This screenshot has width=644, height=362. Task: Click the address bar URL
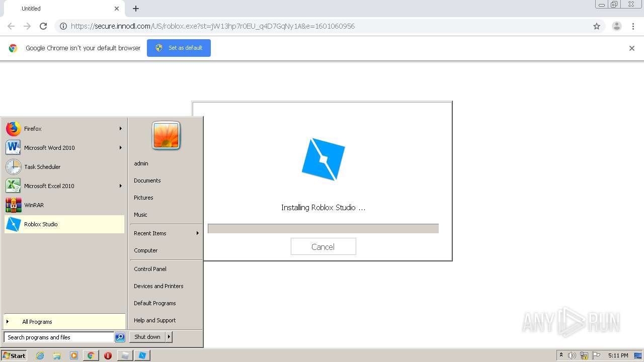pyautogui.click(x=213, y=26)
